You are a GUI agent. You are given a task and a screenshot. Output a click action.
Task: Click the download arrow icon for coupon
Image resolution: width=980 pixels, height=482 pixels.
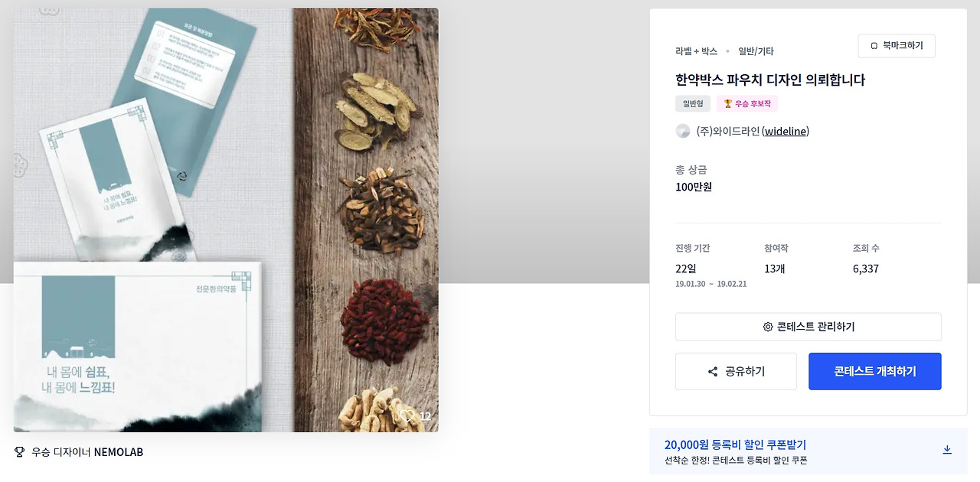click(947, 450)
